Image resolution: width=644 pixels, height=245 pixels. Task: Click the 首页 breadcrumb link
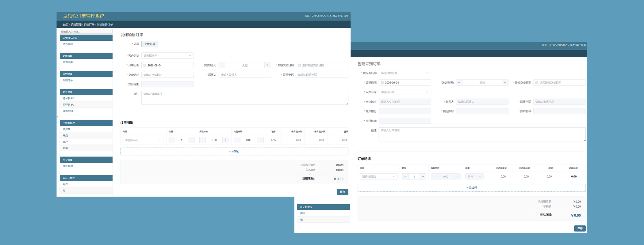(66, 24)
